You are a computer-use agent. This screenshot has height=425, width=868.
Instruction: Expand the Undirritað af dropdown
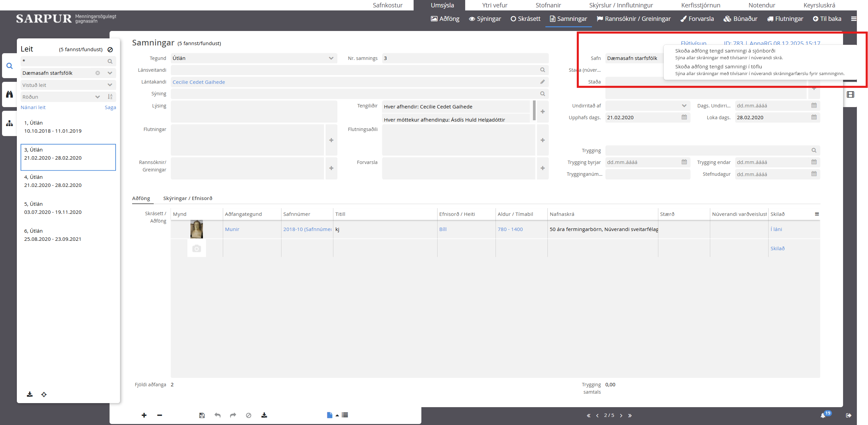(684, 106)
